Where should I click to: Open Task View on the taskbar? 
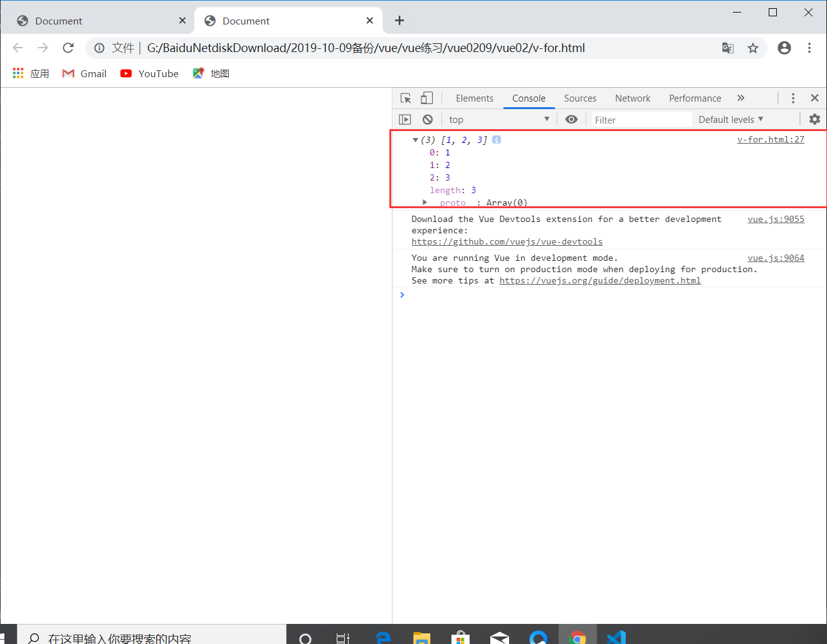pyautogui.click(x=343, y=637)
